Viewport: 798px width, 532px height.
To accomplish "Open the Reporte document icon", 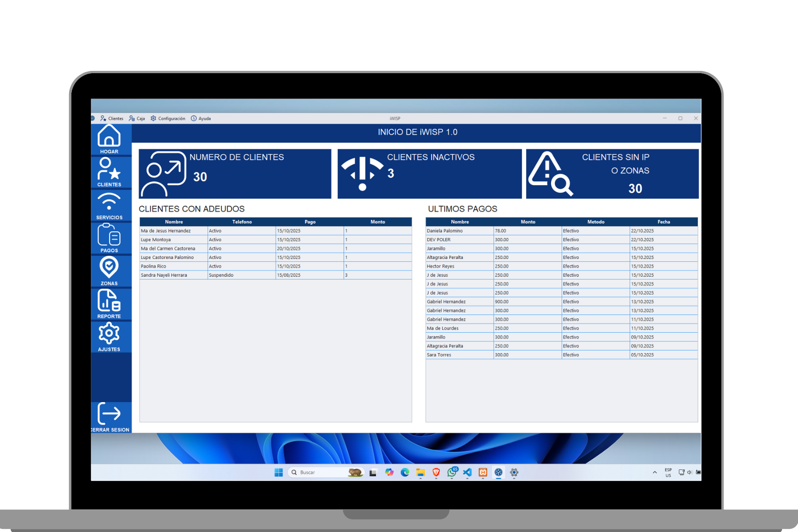I will tap(109, 304).
